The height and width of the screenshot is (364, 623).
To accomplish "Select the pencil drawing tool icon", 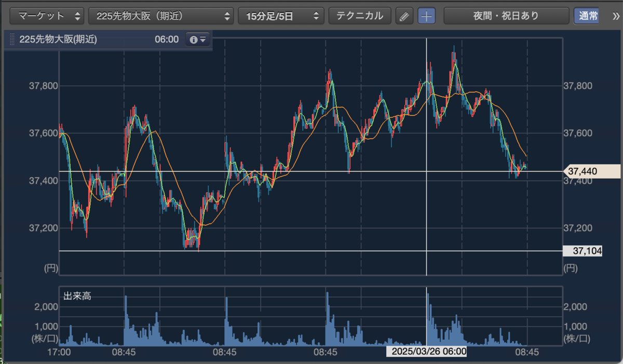I will coord(403,16).
